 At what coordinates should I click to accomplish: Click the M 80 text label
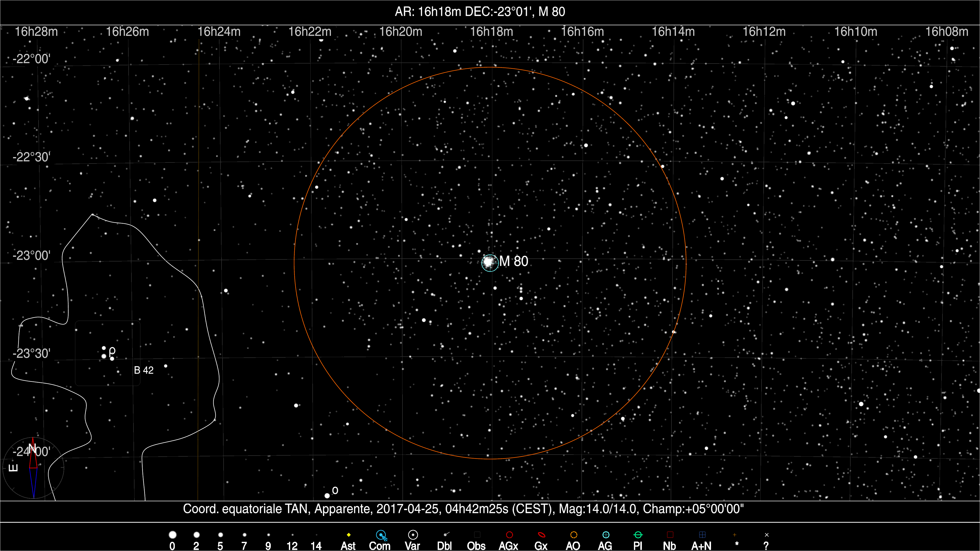point(513,261)
